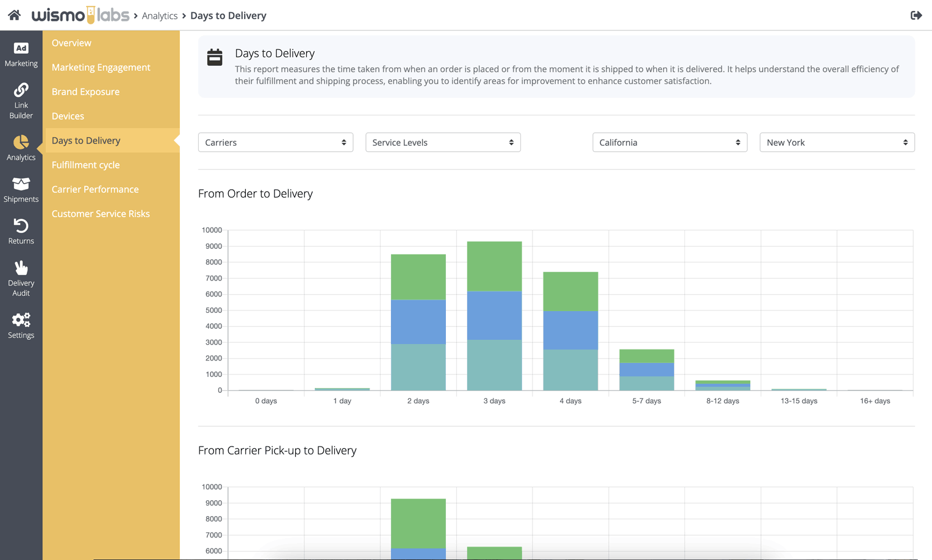
Task: Click the calendar icon beside Days to Delivery
Action: pos(215,57)
